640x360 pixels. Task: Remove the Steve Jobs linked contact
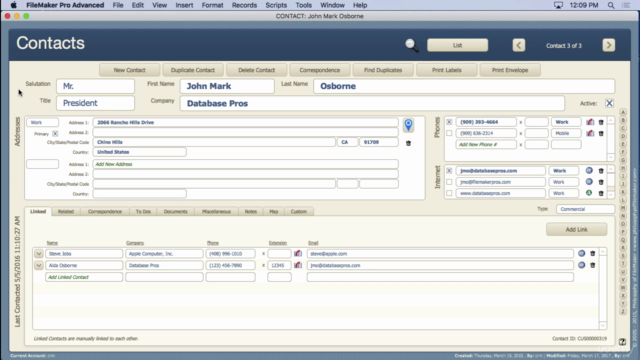click(593, 253)
